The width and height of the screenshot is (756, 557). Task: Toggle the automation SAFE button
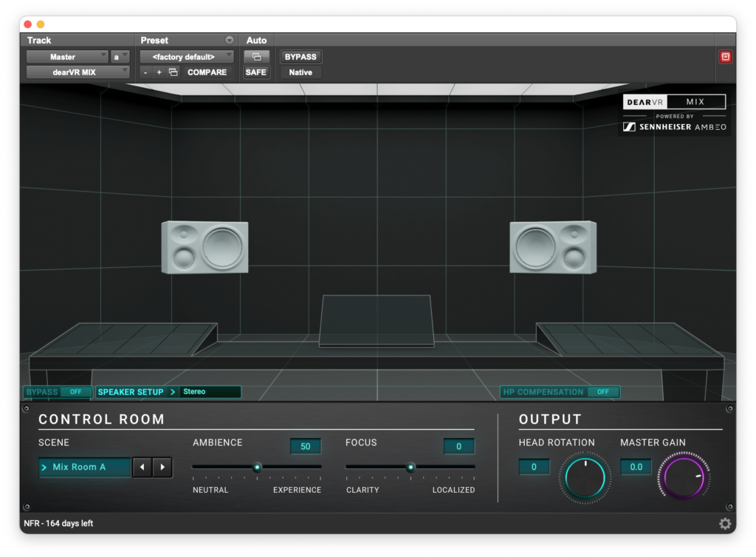pos(256,72)
